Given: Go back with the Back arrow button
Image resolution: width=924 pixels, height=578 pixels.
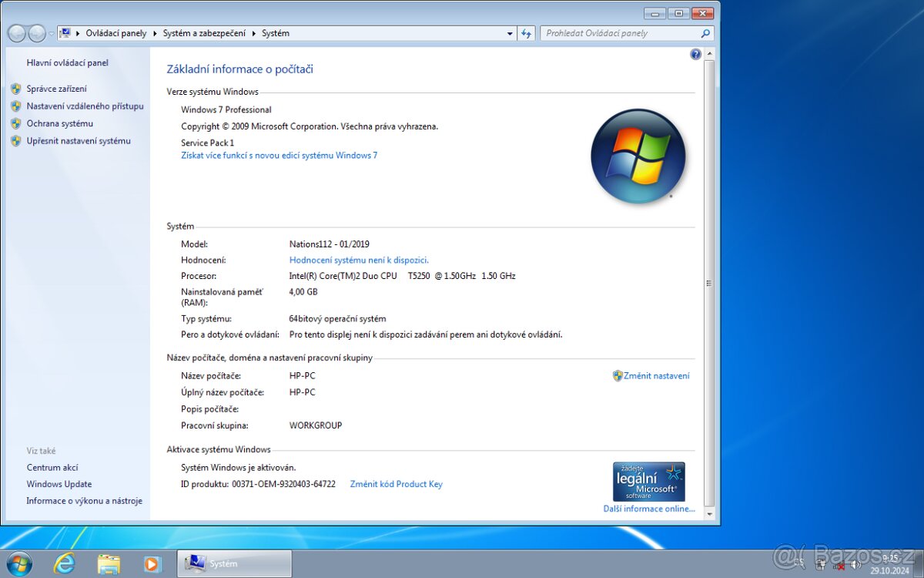Looking at the screenshot, I should (17, 33).
